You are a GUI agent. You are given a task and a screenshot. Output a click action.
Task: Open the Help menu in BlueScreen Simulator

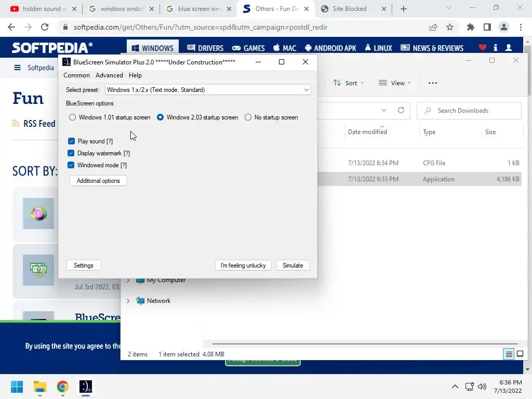pyautogui.click(x=135, y=75)
